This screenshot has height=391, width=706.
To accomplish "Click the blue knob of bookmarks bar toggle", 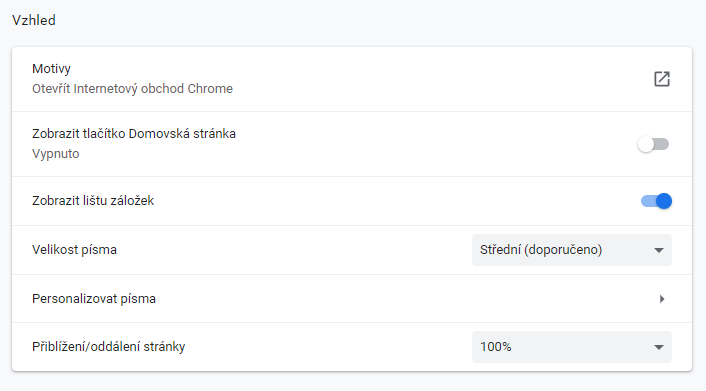I will (x=664, y=201).
